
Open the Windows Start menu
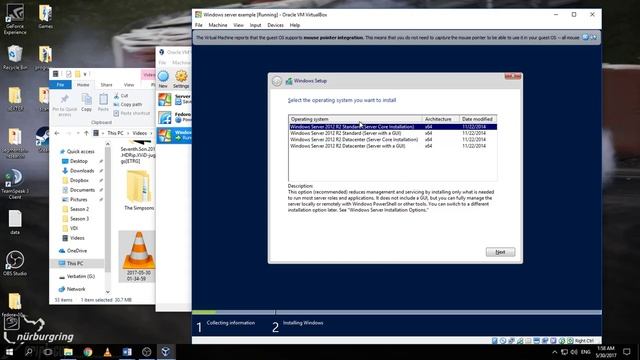(x=9, y=352)
